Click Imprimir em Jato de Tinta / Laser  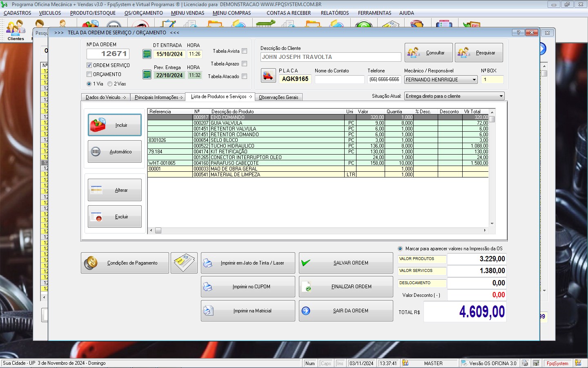248,263
